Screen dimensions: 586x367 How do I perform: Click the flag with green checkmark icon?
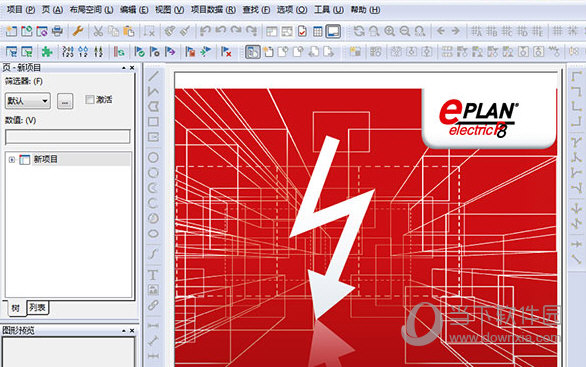(139, 52)
